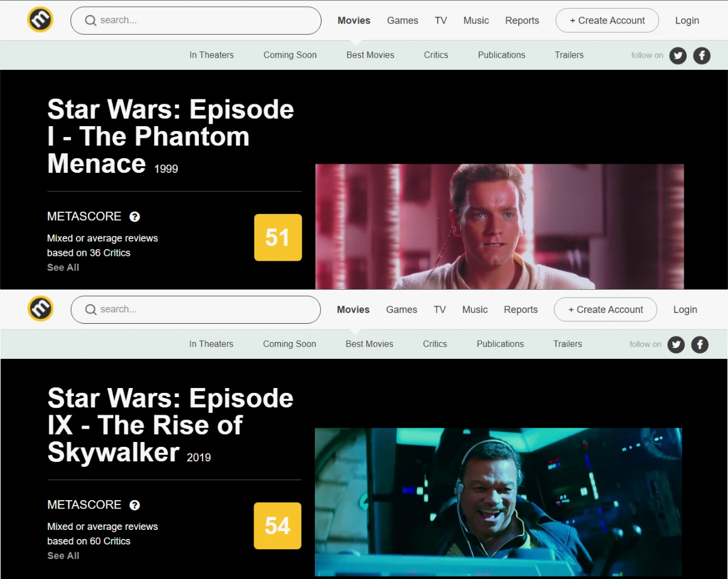Go to Publications above The Rise of Skywalker
The image size is (728, 579).
500,344
